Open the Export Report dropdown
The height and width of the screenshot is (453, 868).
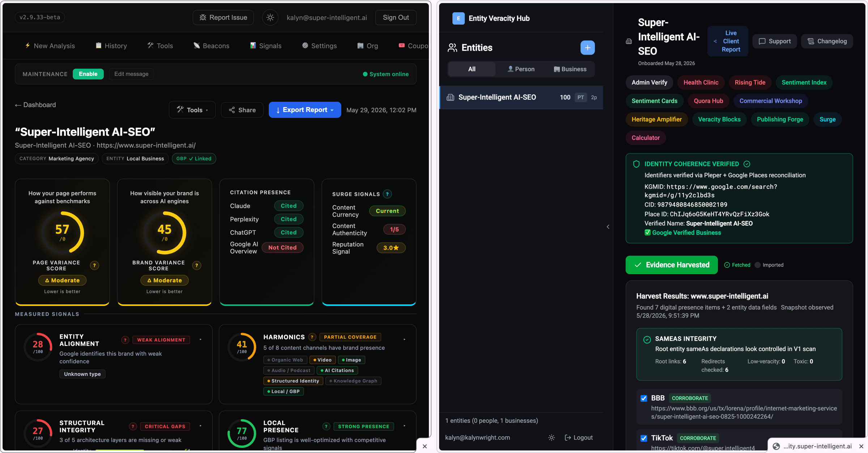[x=305, y=110]
